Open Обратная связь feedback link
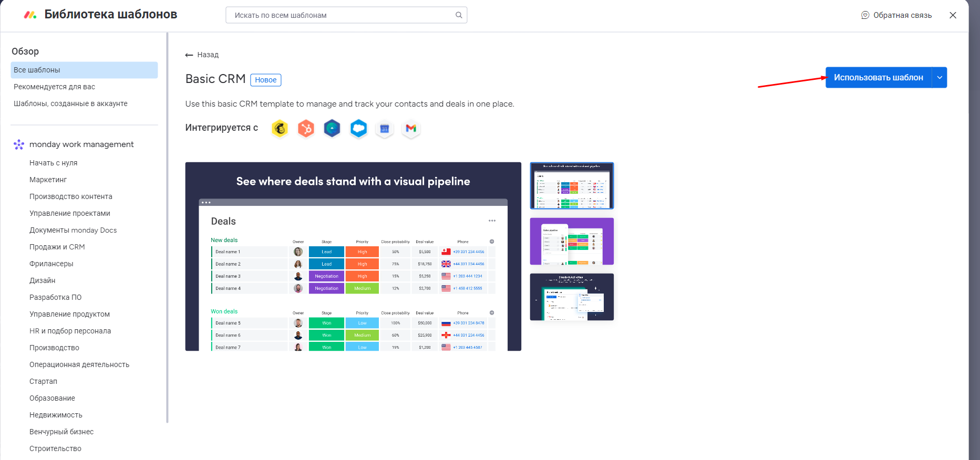This screenshot has width=980, height=460. [896, 15]
